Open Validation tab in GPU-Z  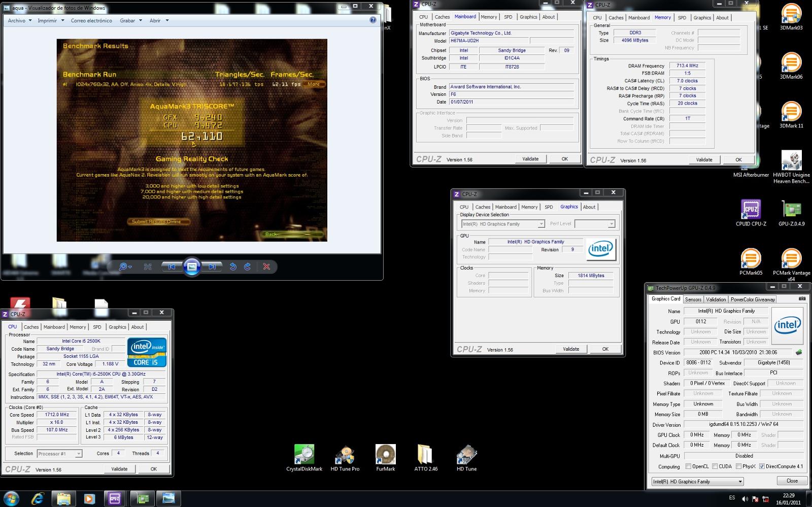[x=716, y=299]
